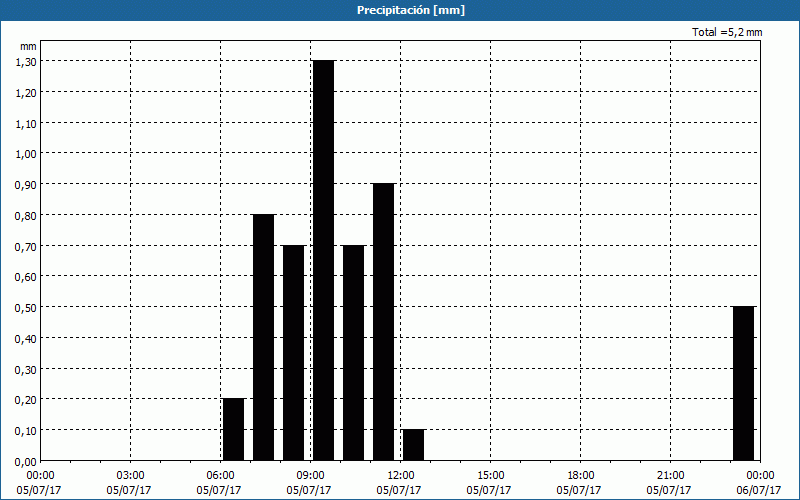800x500 pixels.
Task: Click the y-axis value 0,40
Action: (26, 338)
